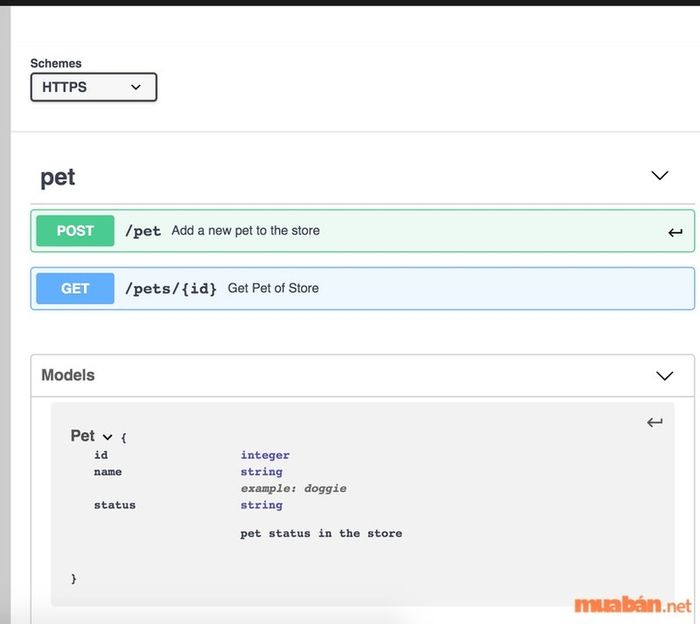This screenshot has width=700, height=624.
Task: Select the status property in Pet model
Action: (114, 505)
